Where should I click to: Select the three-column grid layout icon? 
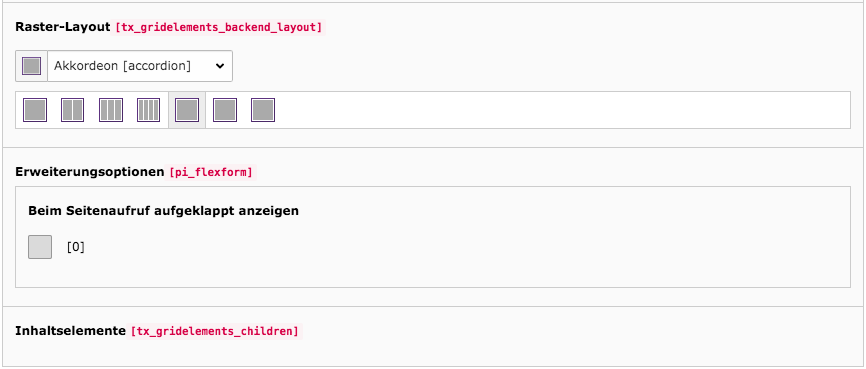[111, 110]
